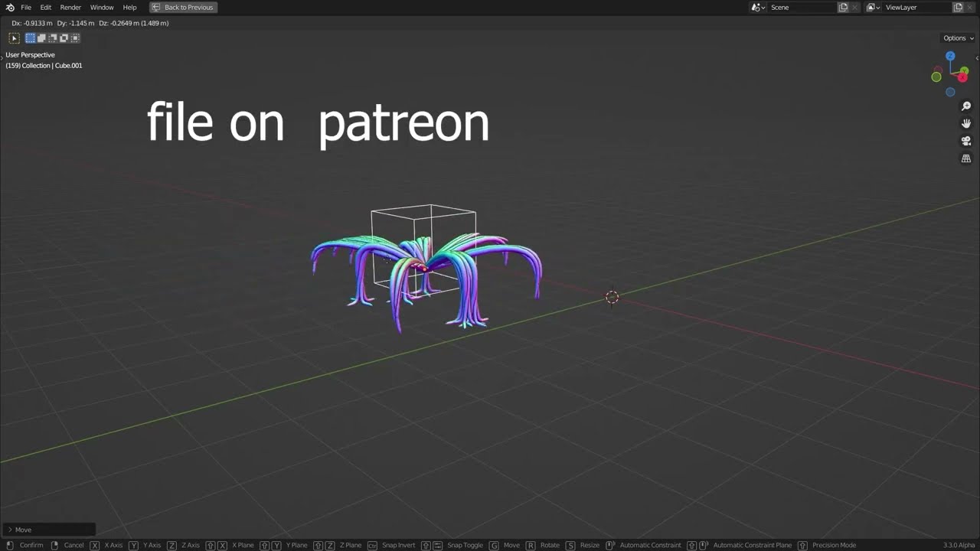
Task: Click the X Plane status bar hint
Action: coord(243,545)
